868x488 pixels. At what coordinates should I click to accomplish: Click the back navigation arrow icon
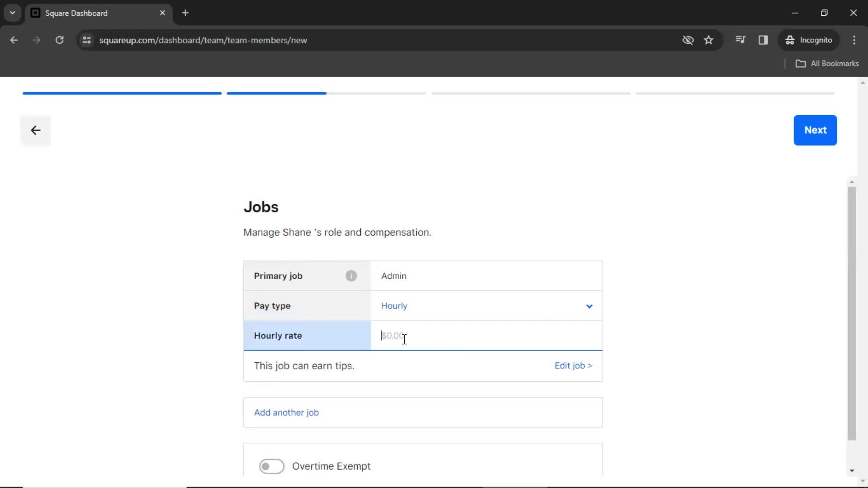pos(35,130)
